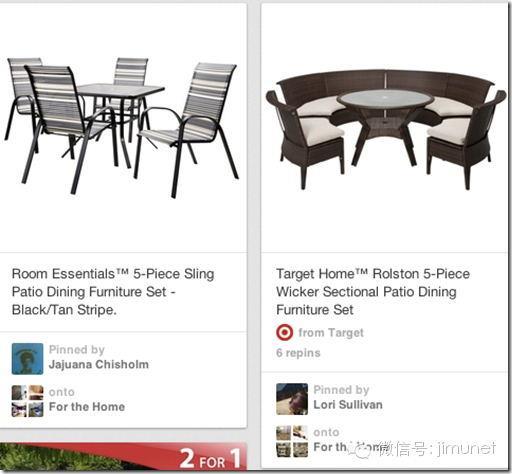The width and height of the screenshot is (512, 474).
Task: Open the board thumbnail grid under Lori Sullivan
Action: pos(292,441)
